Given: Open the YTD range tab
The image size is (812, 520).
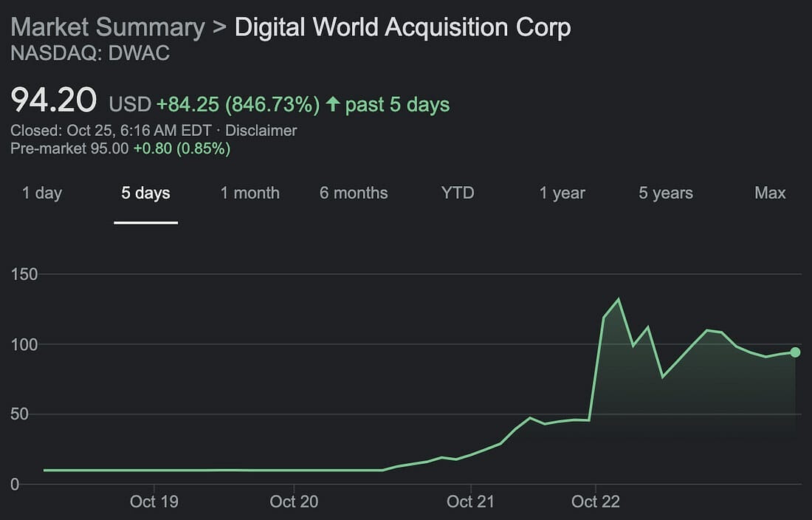Looking at the screenshot, I should tap(458, 194).
